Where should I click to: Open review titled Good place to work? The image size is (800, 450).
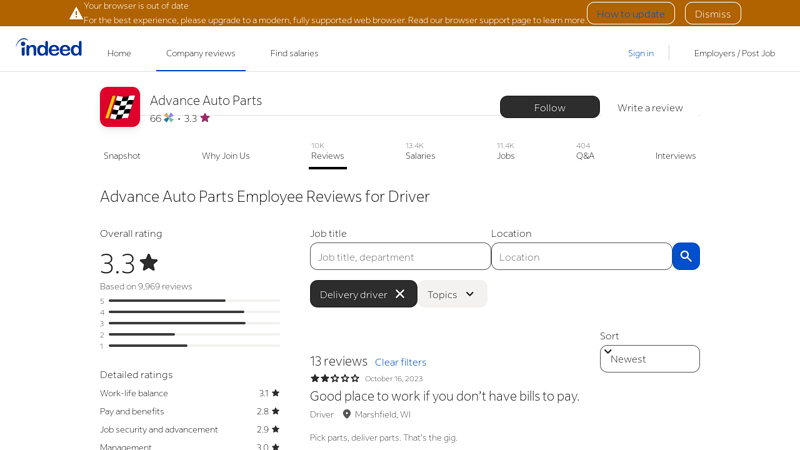444,396
